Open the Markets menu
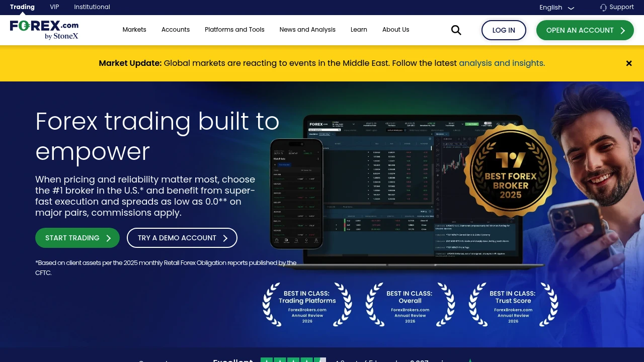The image size is (644, 362). tap(134, 30)
